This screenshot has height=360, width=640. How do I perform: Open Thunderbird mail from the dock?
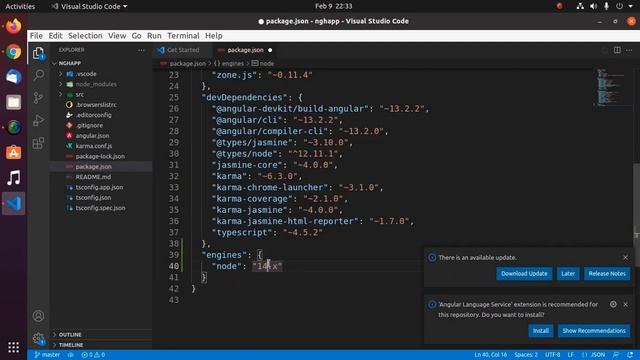[x=13, y=77]
